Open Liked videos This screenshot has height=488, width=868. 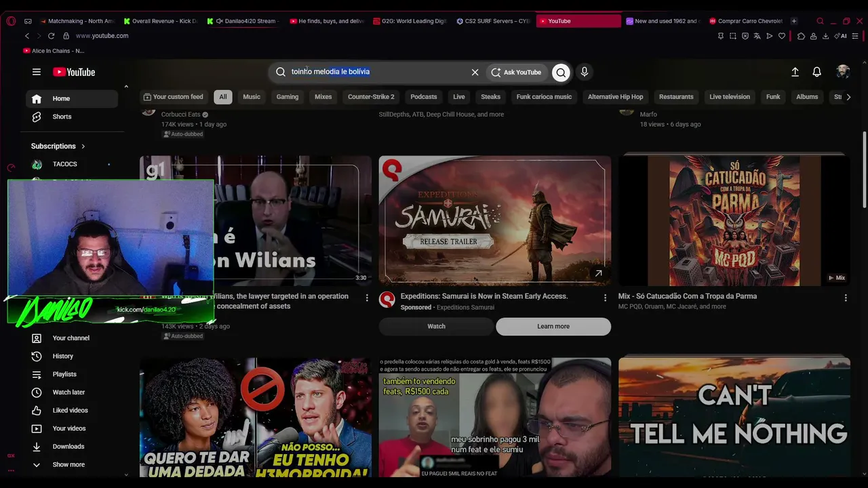[x=72, y=410]
